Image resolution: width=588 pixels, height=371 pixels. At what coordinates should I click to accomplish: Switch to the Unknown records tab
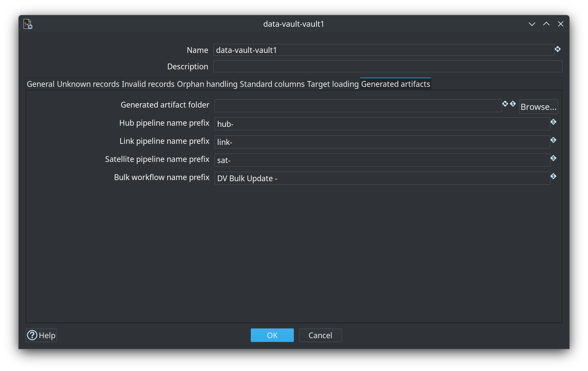(88, 84)
